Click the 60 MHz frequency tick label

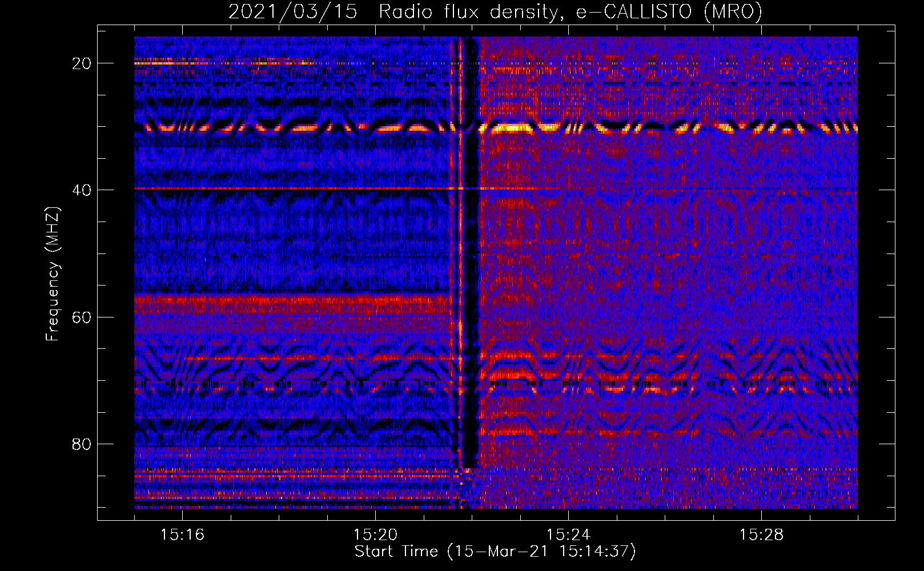pos(82,317)
